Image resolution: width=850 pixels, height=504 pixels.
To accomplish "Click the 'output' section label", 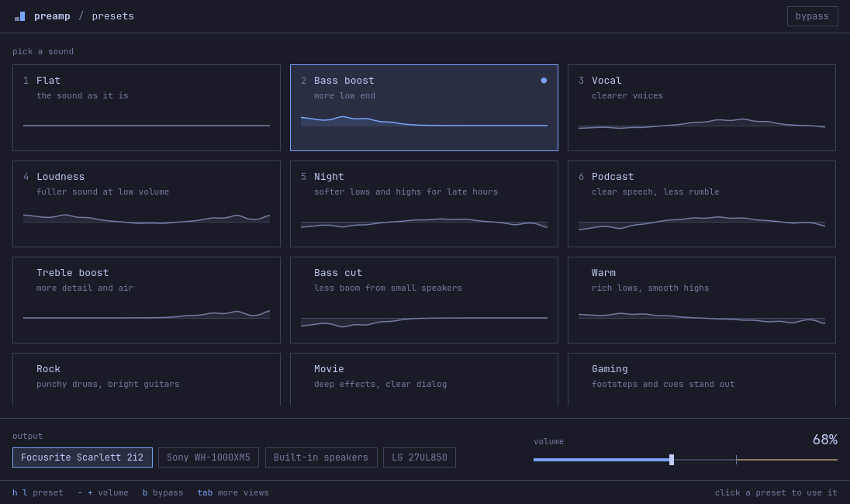I will tap(28, 437).
